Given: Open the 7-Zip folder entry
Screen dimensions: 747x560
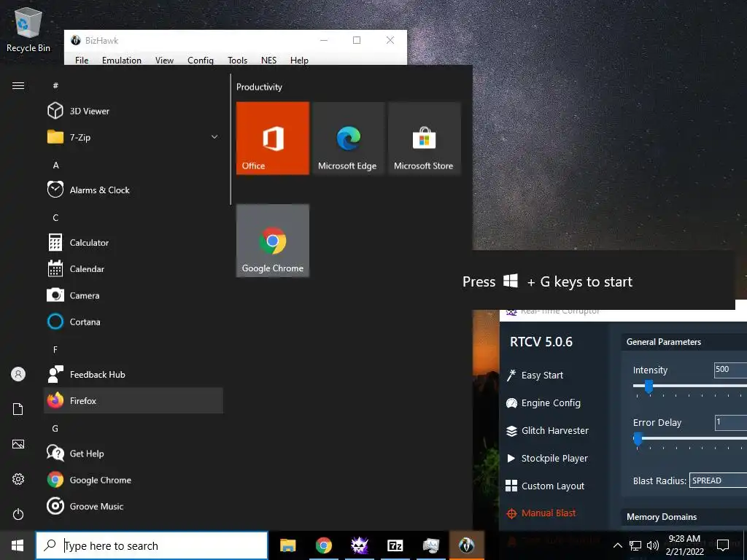Looking at the screenshot, I should (x=133, y=137).
